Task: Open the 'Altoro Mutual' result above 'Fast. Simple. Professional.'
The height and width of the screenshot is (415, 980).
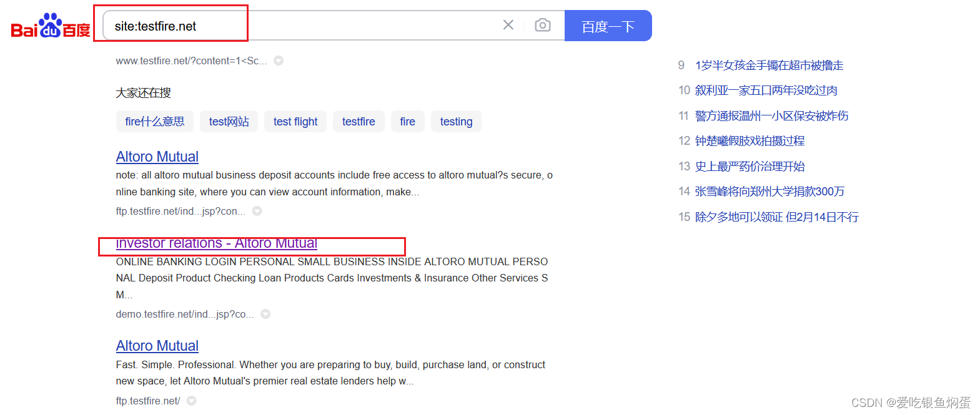Action: click(x=157, y=346)
